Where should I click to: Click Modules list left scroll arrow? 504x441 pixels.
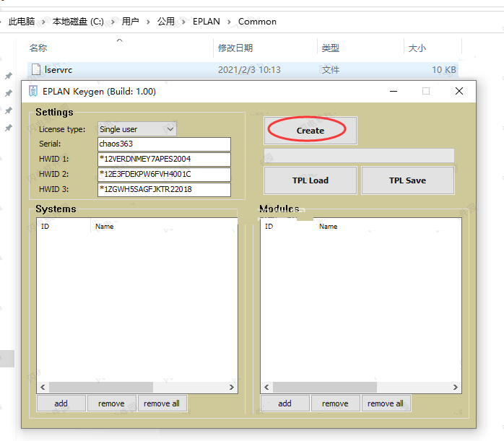[266, 387]
